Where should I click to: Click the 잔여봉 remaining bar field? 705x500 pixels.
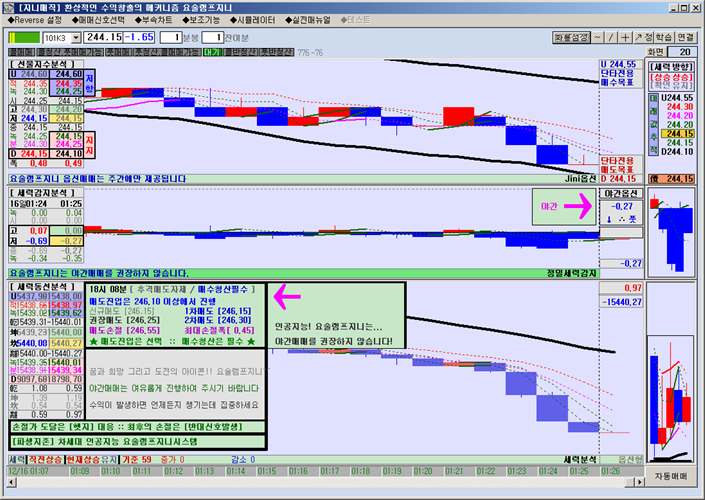coord(213,38)
